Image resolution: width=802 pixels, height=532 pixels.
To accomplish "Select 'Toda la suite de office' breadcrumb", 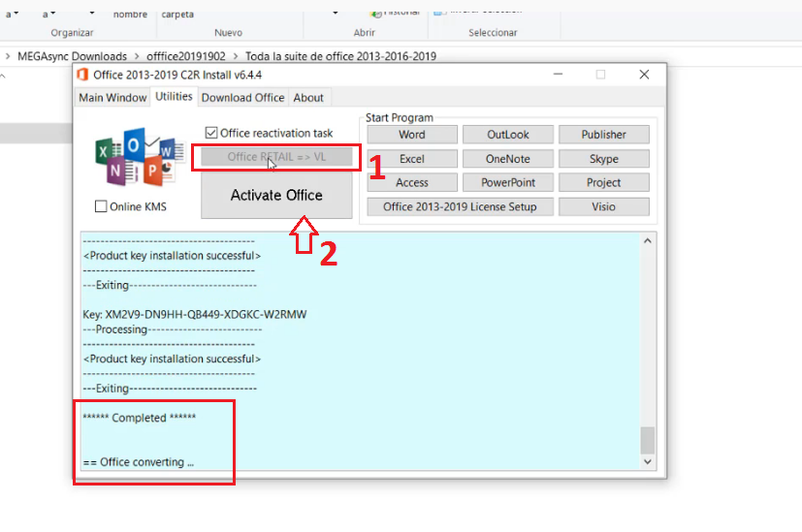I will pos(340,56).
